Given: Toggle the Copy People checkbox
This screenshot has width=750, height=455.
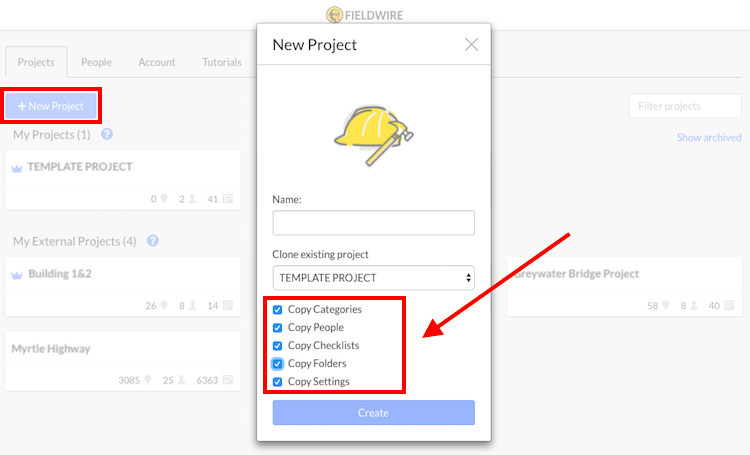Looking at the screenshot, I should click(x=277, y=328).
